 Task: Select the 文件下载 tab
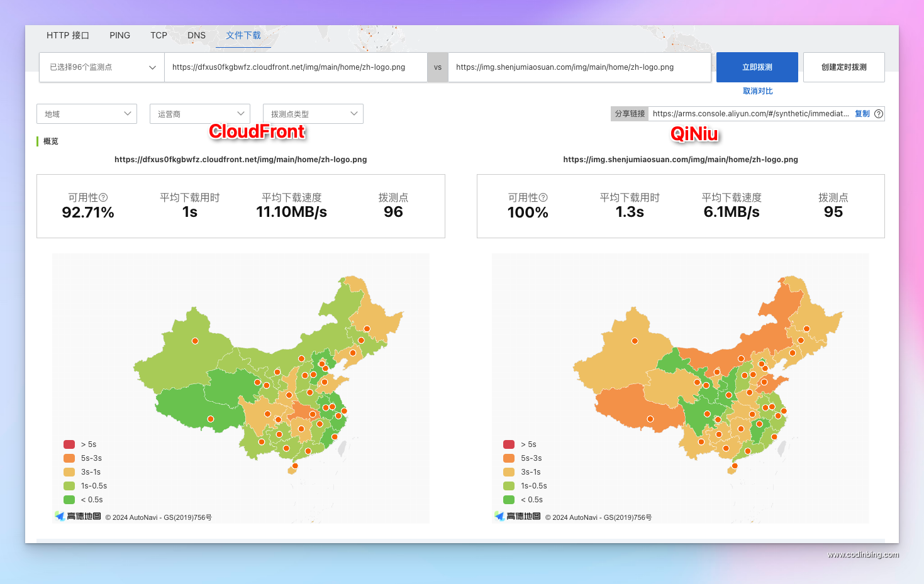point(243,35)
